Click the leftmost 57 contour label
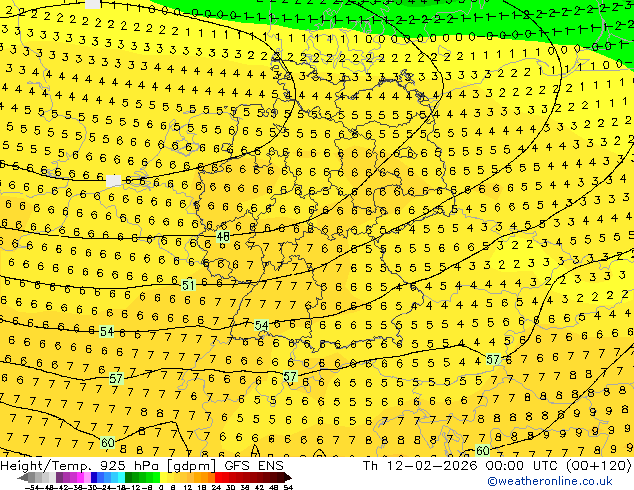This screenshot has height=490, width=634. [x=116, y=379]
